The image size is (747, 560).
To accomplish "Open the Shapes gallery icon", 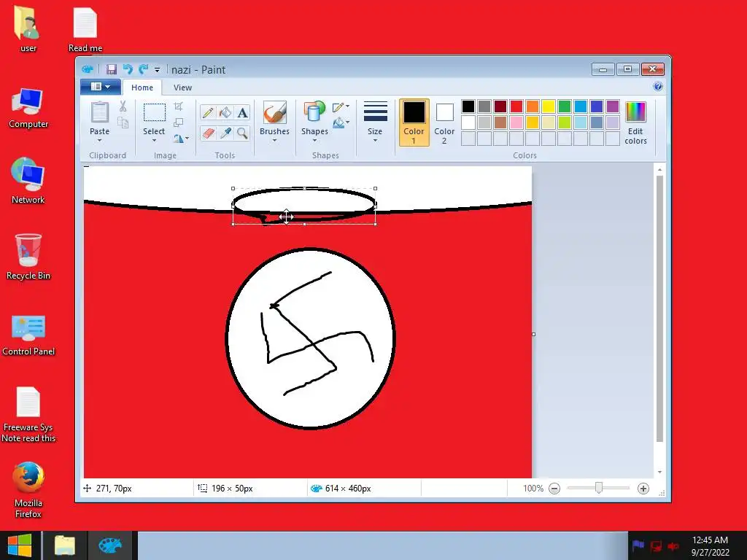I will pyautogui.click(x=314, y=112).
